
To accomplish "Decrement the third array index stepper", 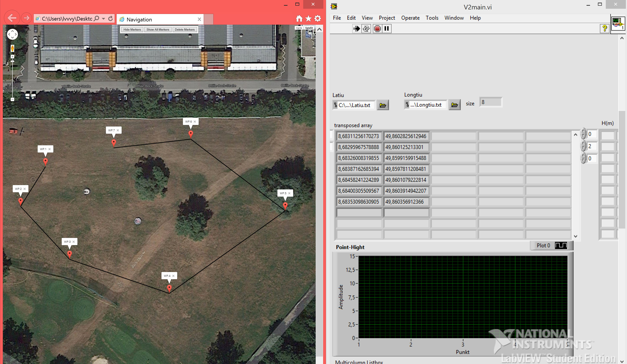I will click(x=583, y=161).
